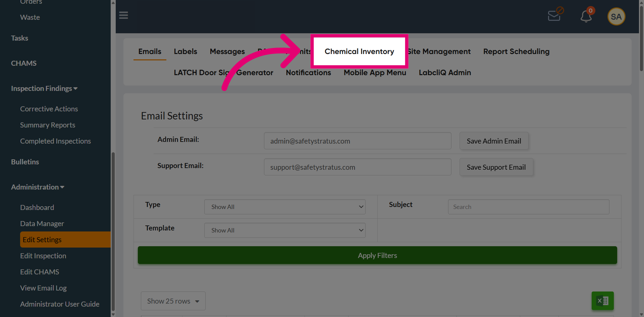Open the Show 25 rows dropdown

pyautogui.click(x=173, y=301)
